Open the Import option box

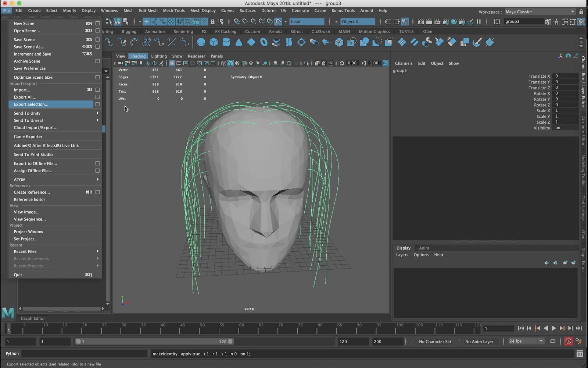tap(97, 90)
